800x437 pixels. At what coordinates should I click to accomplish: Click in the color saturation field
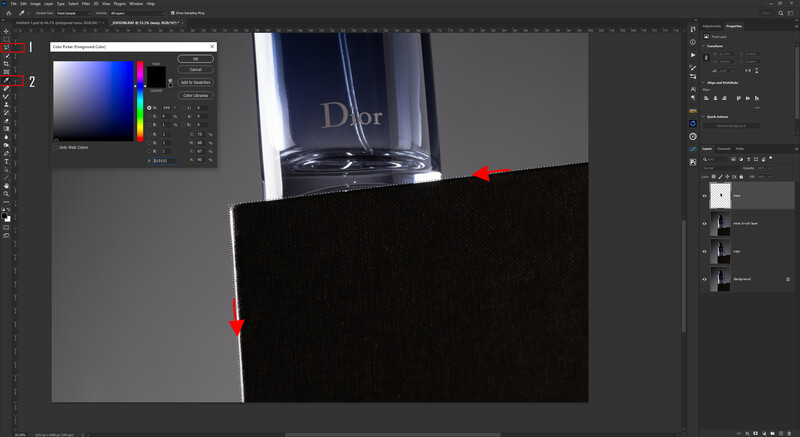click(x=93, y=101)
